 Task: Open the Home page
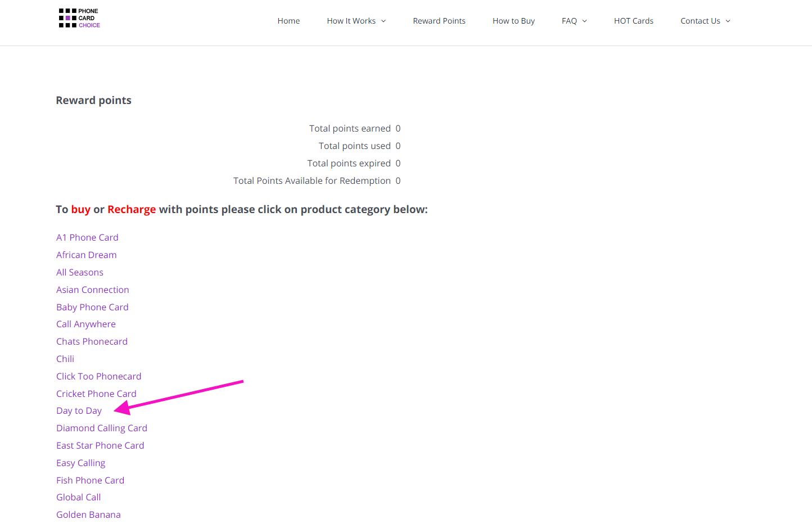(x=288, y=21)
